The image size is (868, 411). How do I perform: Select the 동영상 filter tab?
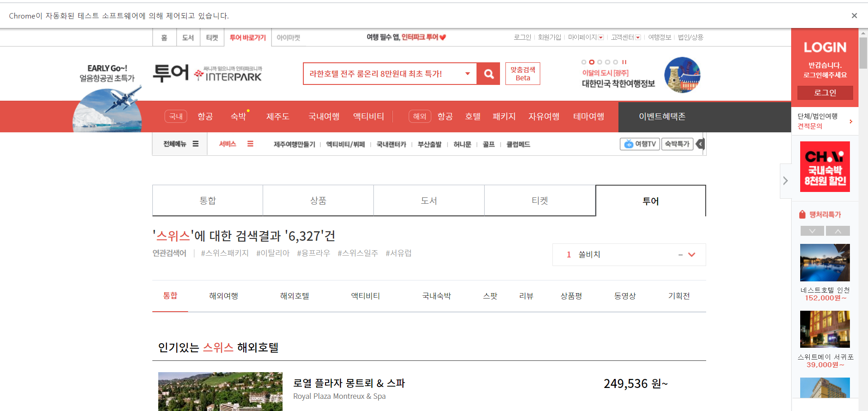coord(625,296)
